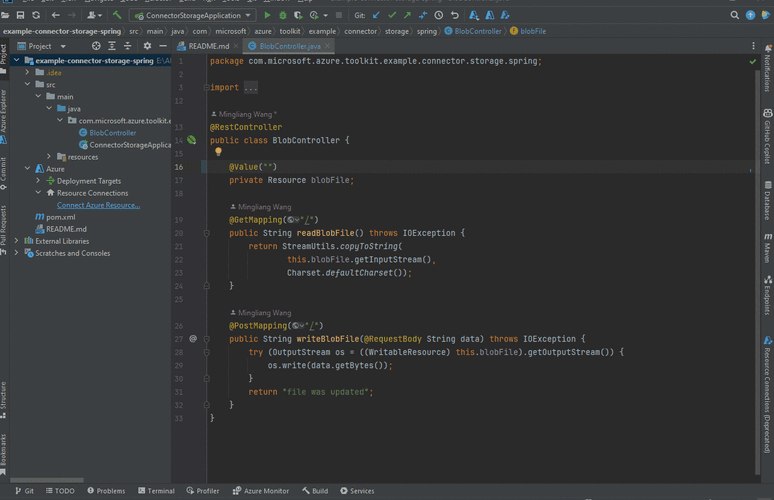Click the Expand All icon in Project panel

(x=112, y=46)
